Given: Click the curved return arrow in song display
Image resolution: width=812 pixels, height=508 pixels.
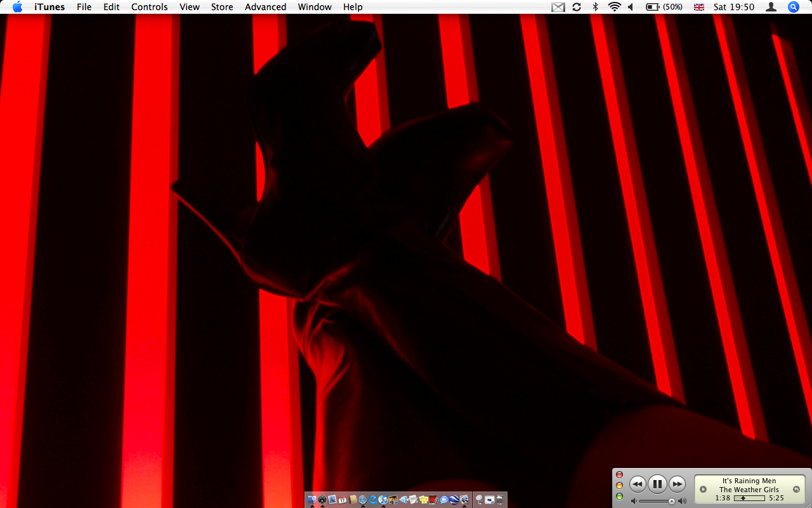Looking at the screenshot, I should pos(797,490).
